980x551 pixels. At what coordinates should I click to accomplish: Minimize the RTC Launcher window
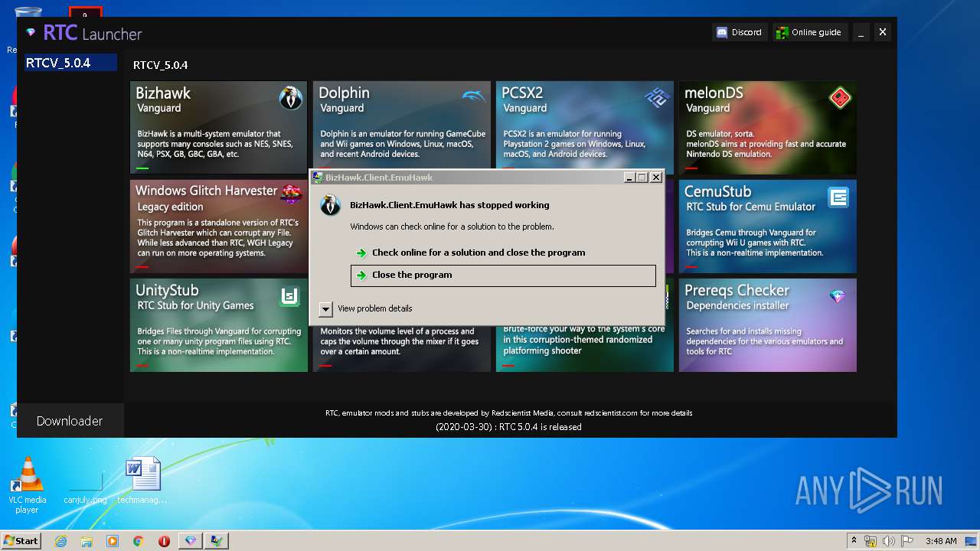(861, 32)
